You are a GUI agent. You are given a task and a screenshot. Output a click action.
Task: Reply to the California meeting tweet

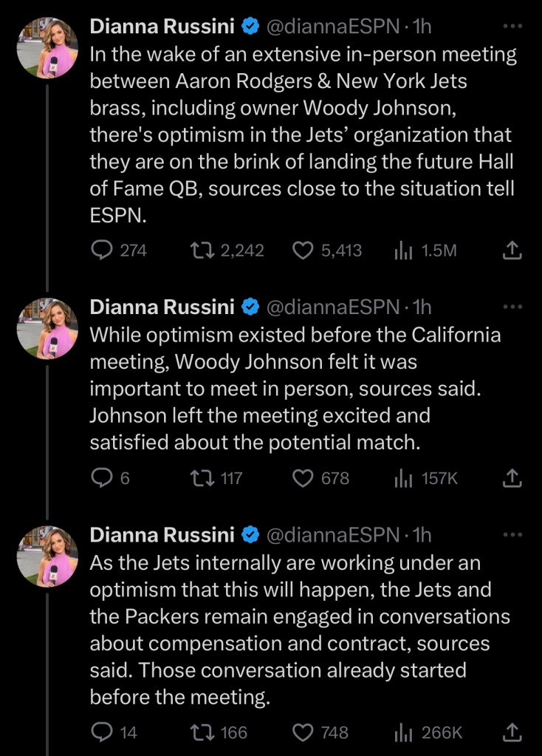coord(100,479)
